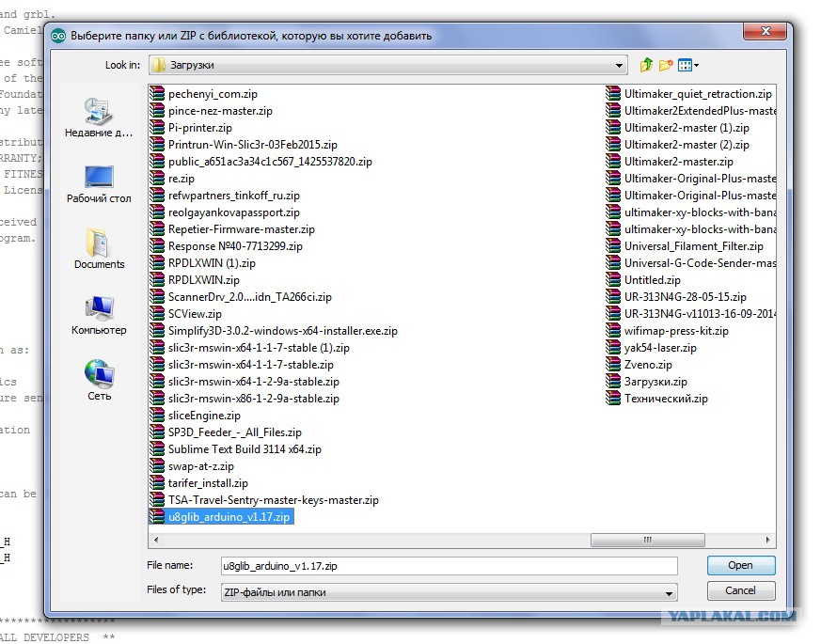Select Repetier-Firmware-master.zip file
The width and height of the screenshot is (821, 644).
pyautogui.click(x=241, y=229)
